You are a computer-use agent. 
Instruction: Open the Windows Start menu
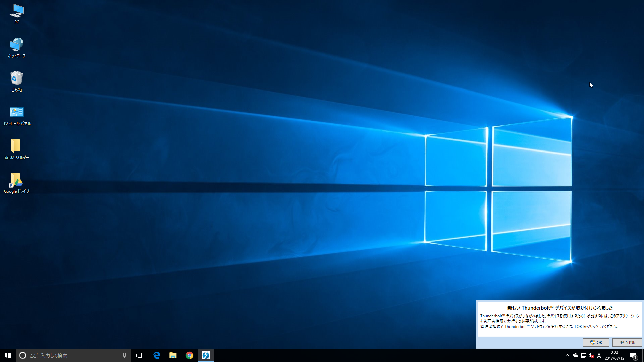(8, 355)
